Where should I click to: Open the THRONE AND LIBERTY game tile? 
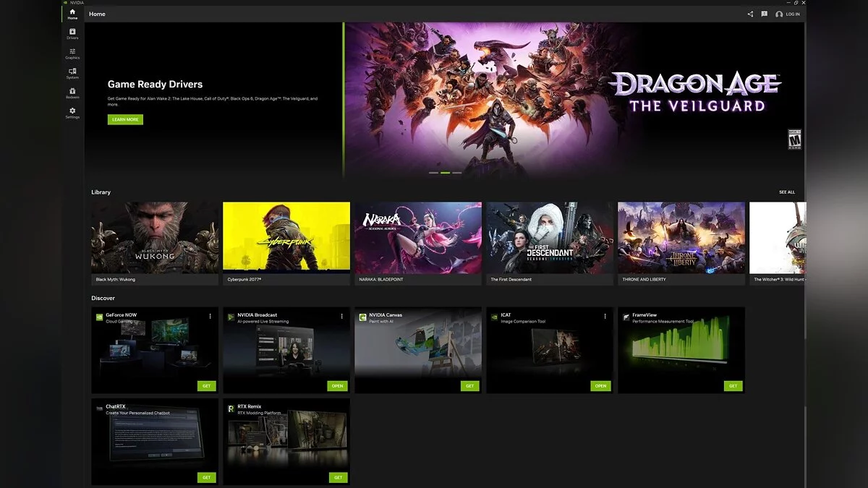681,244
